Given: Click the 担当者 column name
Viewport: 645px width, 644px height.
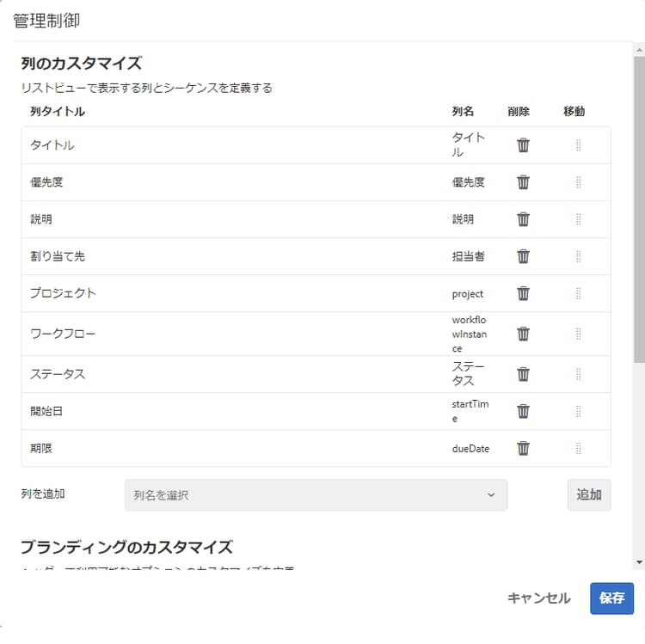Looking at the screenshot, I should click(x=468, y=256).
